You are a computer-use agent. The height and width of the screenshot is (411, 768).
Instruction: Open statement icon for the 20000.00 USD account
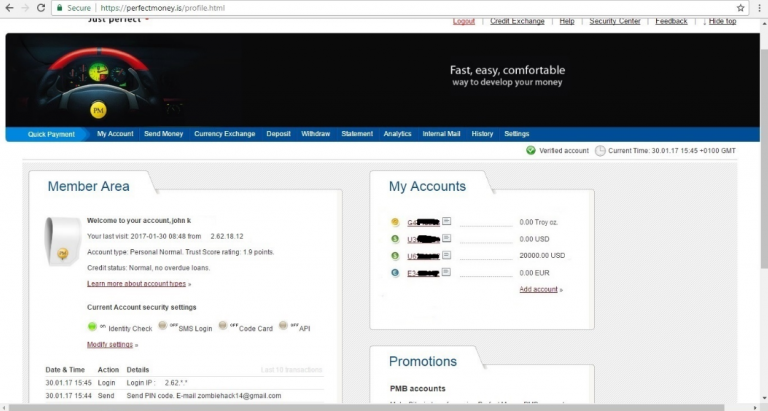pos(446,255)
